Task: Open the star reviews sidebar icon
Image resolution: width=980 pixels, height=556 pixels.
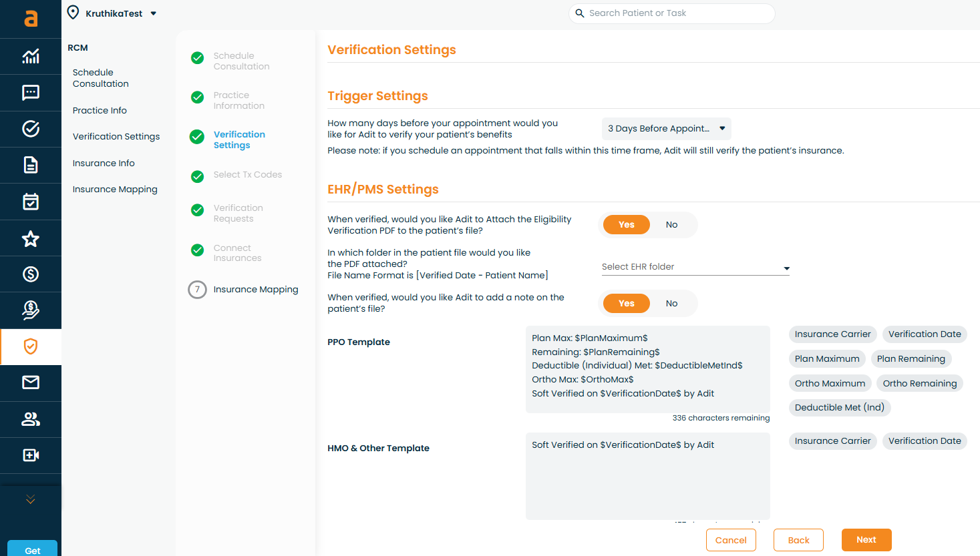Action: coord(31,238)
